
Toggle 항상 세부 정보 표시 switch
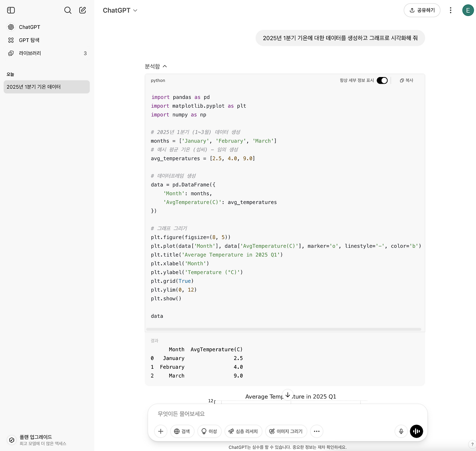click(382, 80)
